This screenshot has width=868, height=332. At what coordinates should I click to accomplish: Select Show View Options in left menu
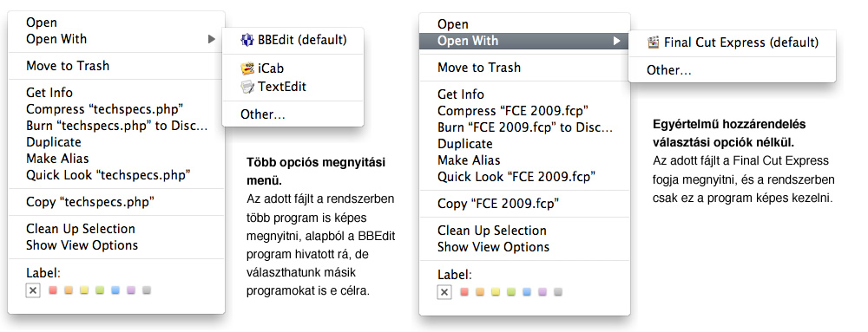(82, 245)
